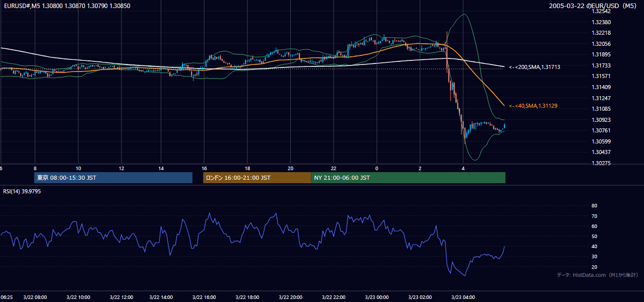644x302 pixels.
Task: Click price axis value 1.32380
Action: (x=601, y=22)
